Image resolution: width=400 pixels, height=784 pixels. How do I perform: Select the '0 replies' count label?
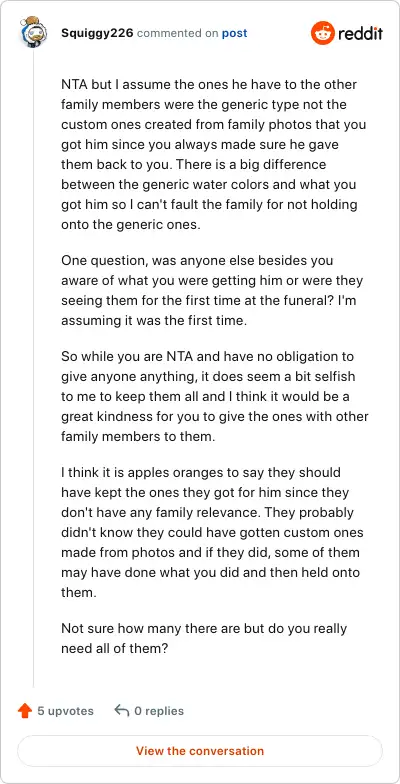click(x=159, y=710)
